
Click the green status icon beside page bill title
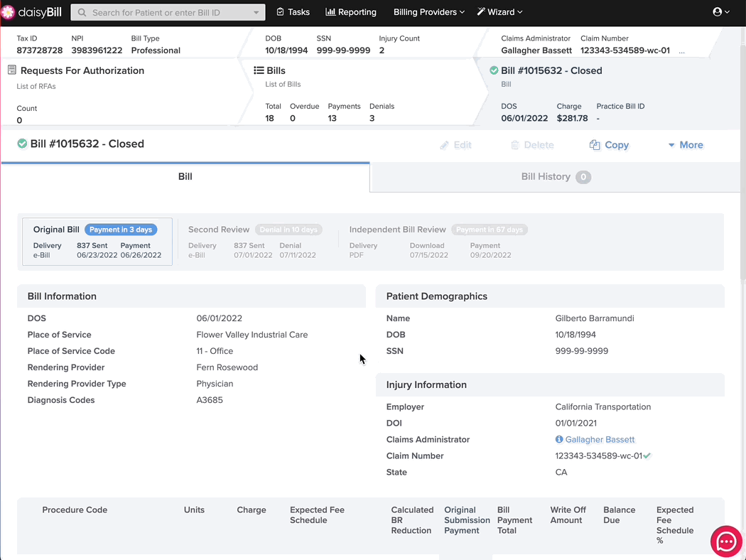pyautogui.click(x=22, y=144)
